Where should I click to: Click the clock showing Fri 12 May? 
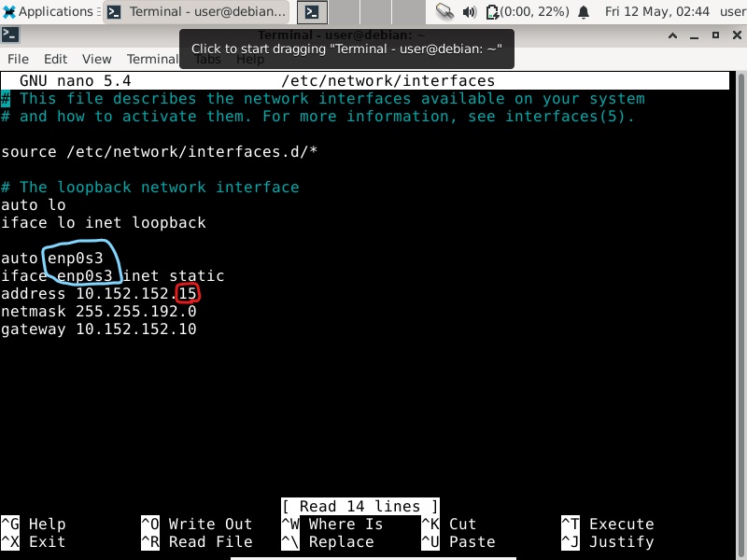pyautogui.click(x=656, y=12)
